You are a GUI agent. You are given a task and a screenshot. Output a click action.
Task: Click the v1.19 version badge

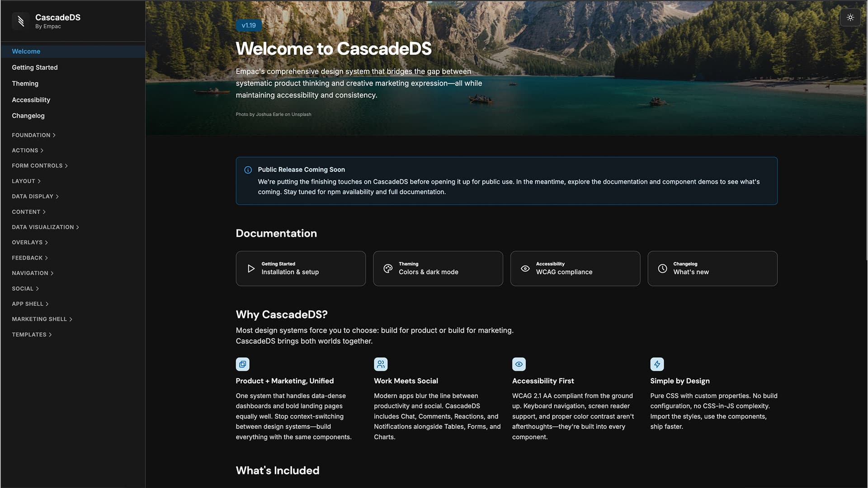249,26
